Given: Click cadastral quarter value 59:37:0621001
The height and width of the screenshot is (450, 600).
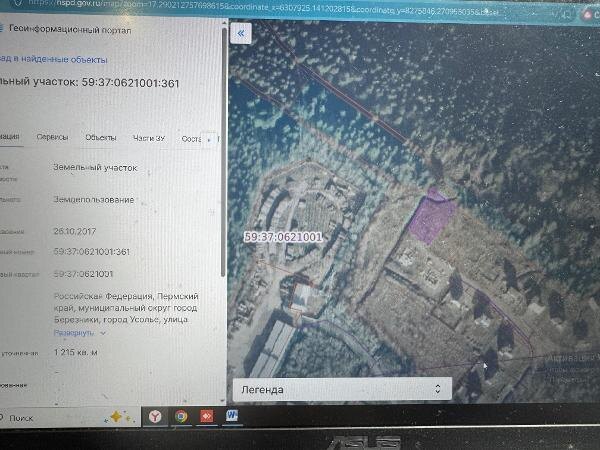Looking at the screenshot, I should (x=83, y=274).
